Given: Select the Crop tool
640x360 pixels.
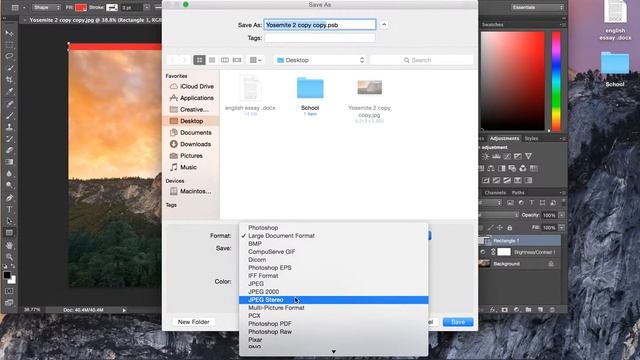Looking at the screenshot, I should tap(9, 80).
